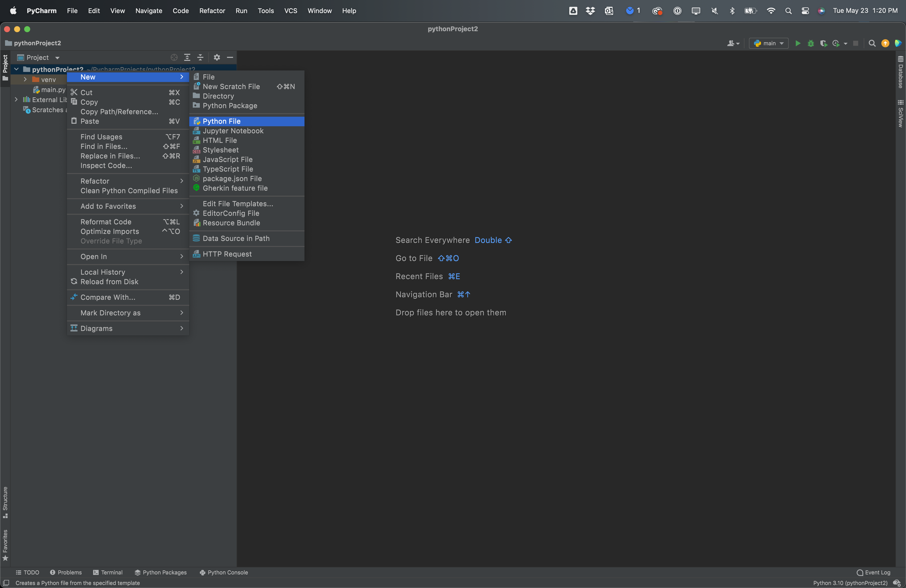Toggle the Project side tool window
The height and width of the screenshot is (588, 906).
pos(5,68)
